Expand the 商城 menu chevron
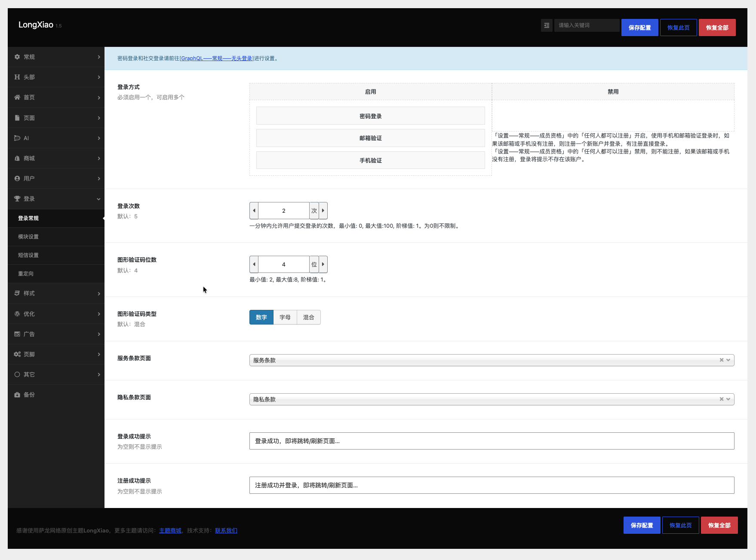The height and width of the screenshot is (560, 756). (99, 158)
